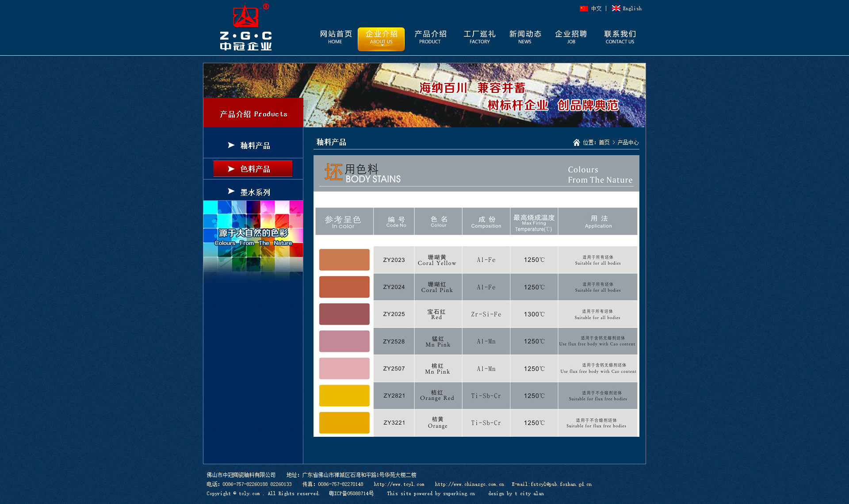Switch language to 中文
Image resolution: width=849 pixels, height=504 pixels.
pos(596,8)
